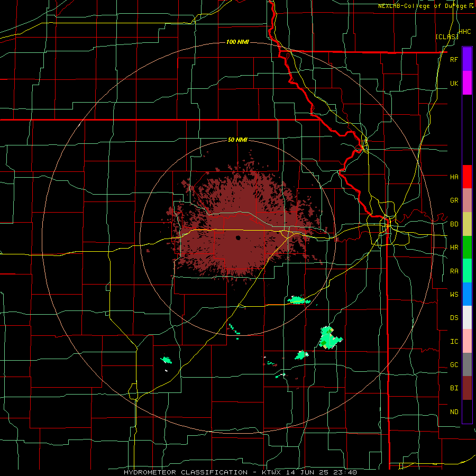
Task: Click the ND legend label
Action: [x=454, y=412]
